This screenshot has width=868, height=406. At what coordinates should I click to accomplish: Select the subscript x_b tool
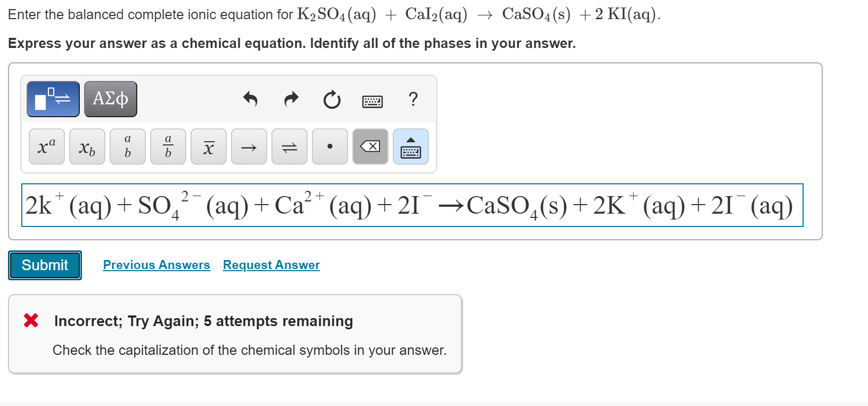[87, 147]
